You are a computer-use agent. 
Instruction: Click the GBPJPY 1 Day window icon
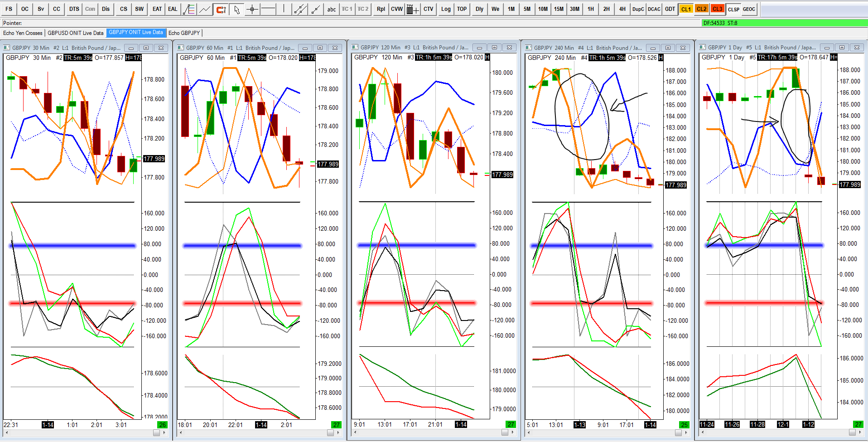click(x=703, y=47)
